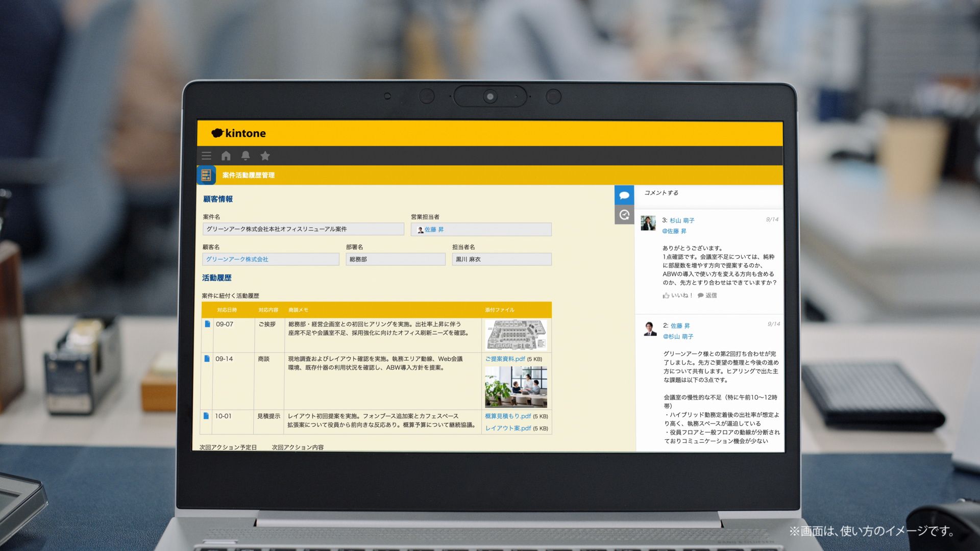Viewport: 980px width, 551px height.
Task: Reply to 杉山 萌子's comment via 返信
Action: 707,295
